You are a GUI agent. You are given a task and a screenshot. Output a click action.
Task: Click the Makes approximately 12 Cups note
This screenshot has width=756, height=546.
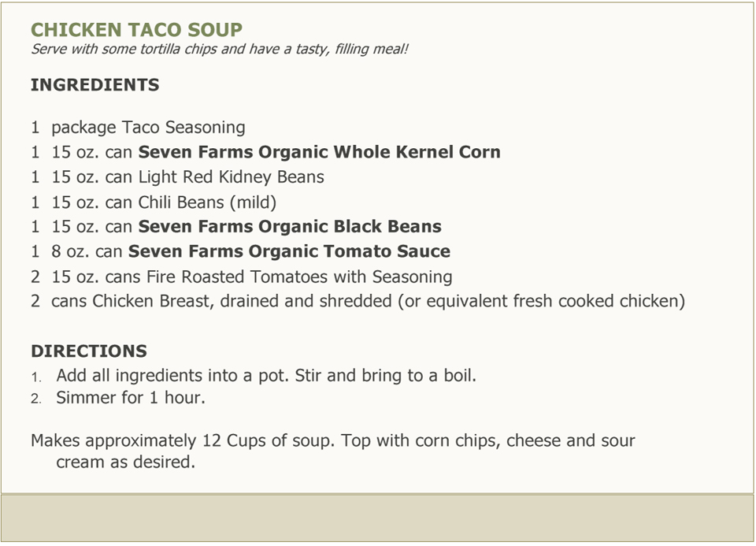pyautogui.click(x=332, y=440)
